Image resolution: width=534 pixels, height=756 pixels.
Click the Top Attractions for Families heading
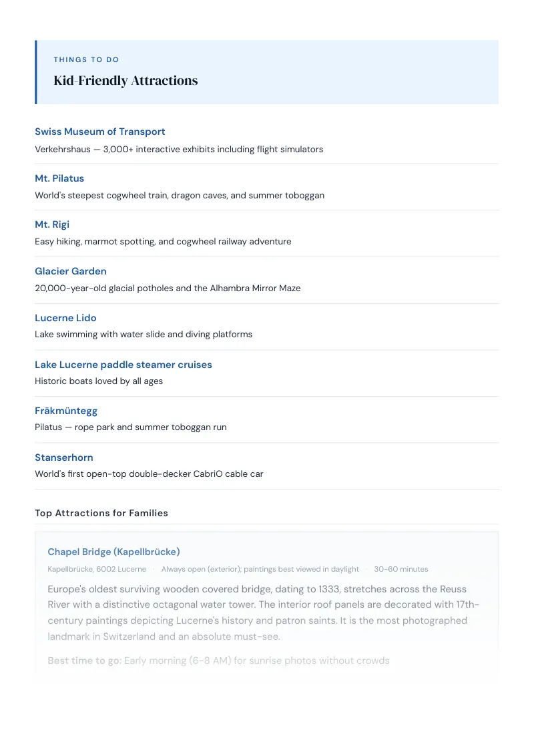[101, 513]
